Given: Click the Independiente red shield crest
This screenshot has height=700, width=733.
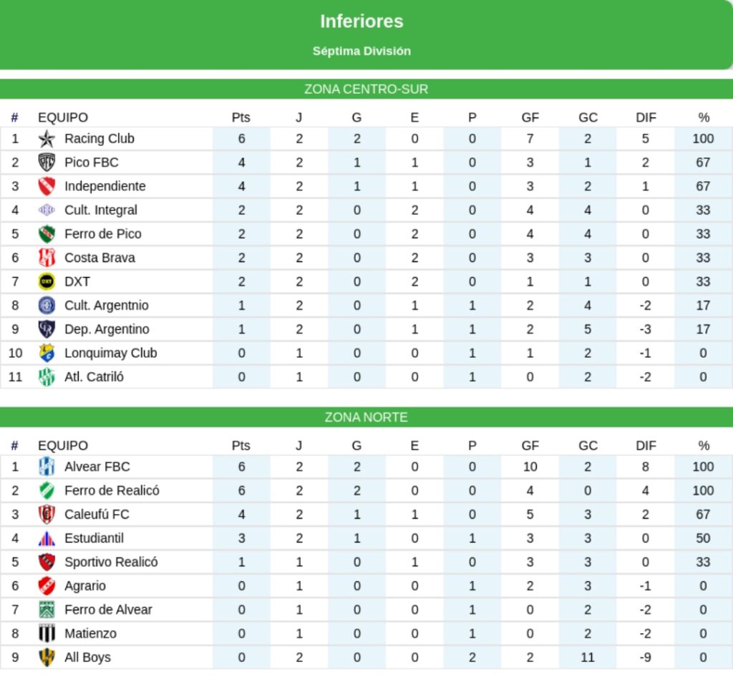Looking at the screenshot, I should click(47, 186).
